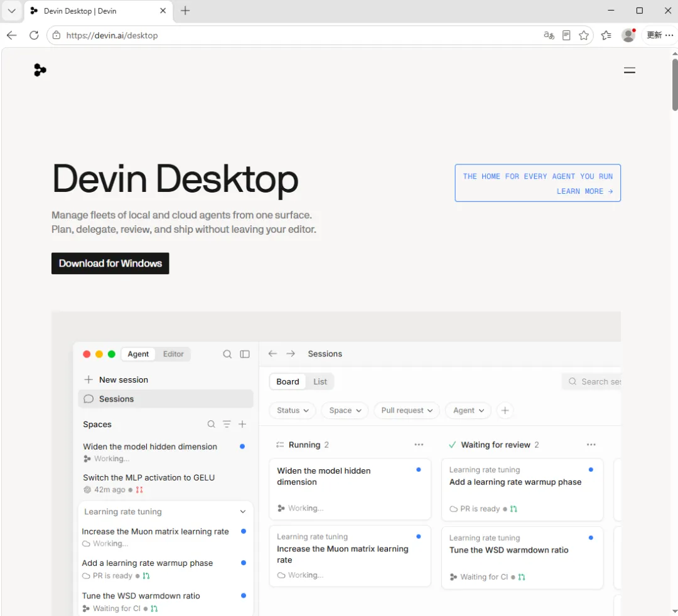Open the Pull request filter dropdown
This screenshot has width=678, height=616.
pos(407,410)
